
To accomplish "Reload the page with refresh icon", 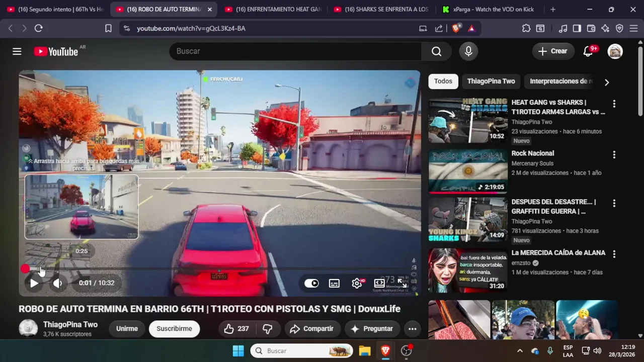I will pos(38,29).
